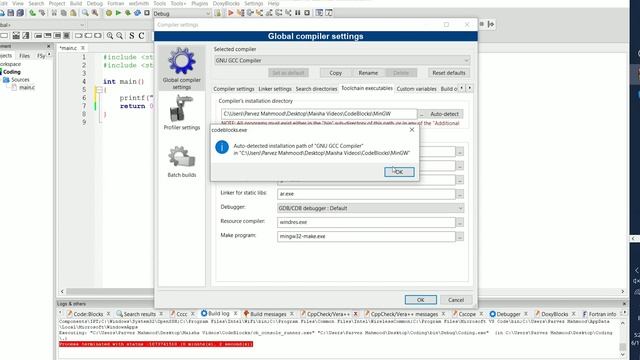Click the Stop debugger icon
This screenshot has width=640, height=360.
(307, 13)
